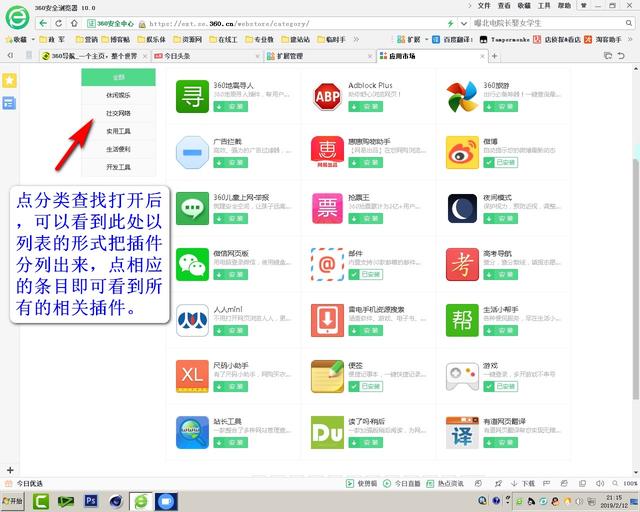Open the 便签 notepad icon
The image size is (640, 512).
click(x=327, y=376)
